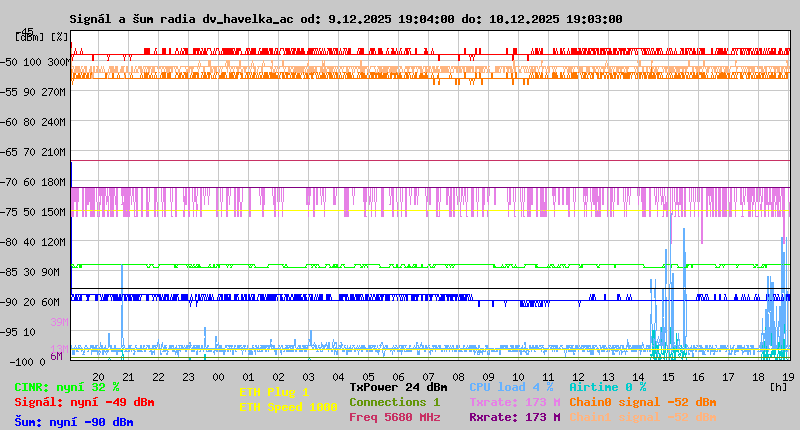Image resolution: width=800 pixels, height=430 pixels.
Task: Click the '03' hour tick on the time axis
Action: point(308,377)
